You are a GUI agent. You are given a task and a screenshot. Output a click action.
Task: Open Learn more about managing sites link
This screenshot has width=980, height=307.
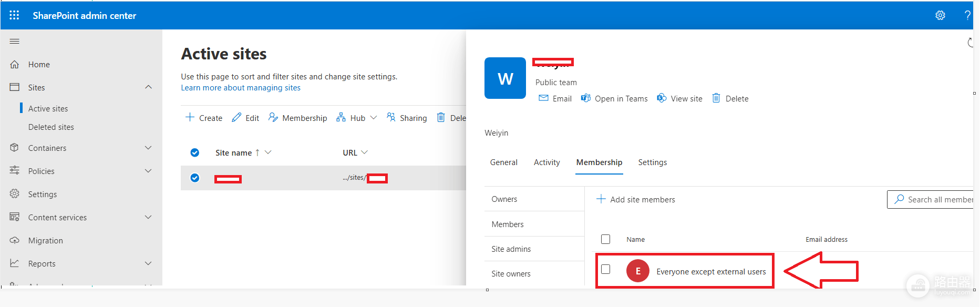click(241, 88)
